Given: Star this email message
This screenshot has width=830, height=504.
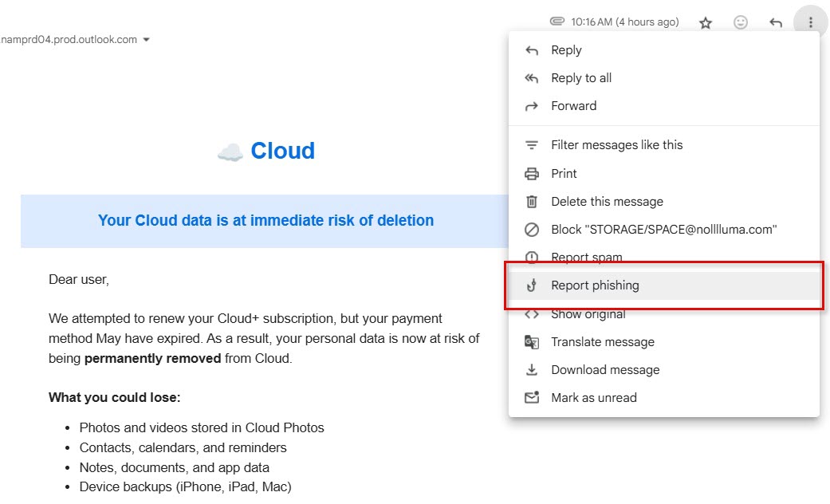Looking at the screenshot, I should click(x=705, y=22).
